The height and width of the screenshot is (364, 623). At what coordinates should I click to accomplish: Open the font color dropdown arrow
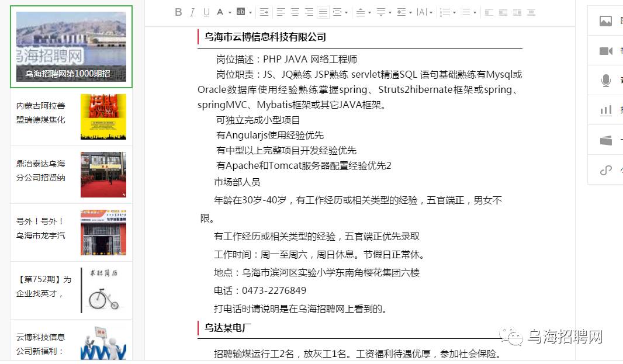[x=230, y=13]
